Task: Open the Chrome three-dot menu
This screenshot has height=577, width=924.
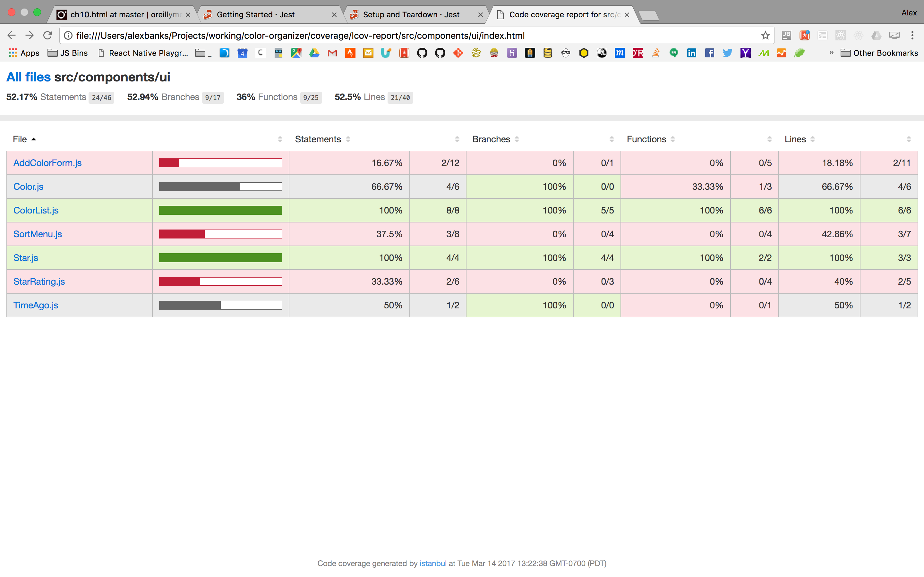Action: [912, 36]
